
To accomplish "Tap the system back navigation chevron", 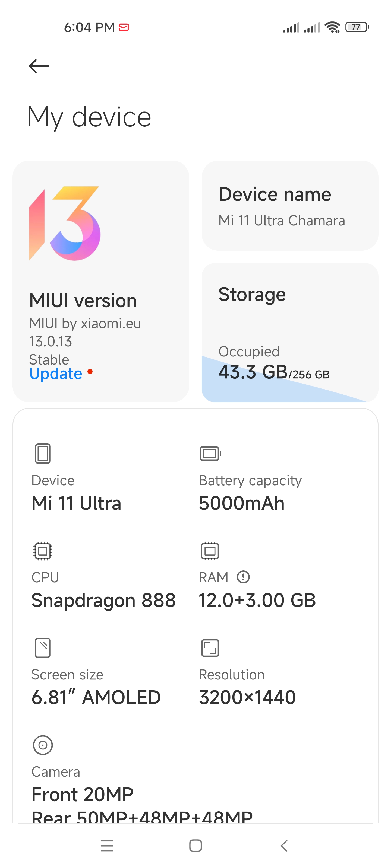I will [x=284, y=845].
